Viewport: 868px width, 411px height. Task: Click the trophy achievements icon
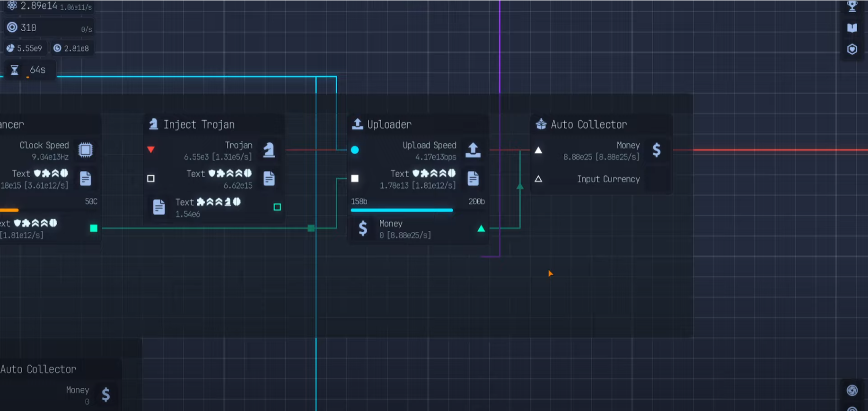[x=852, y=7]
